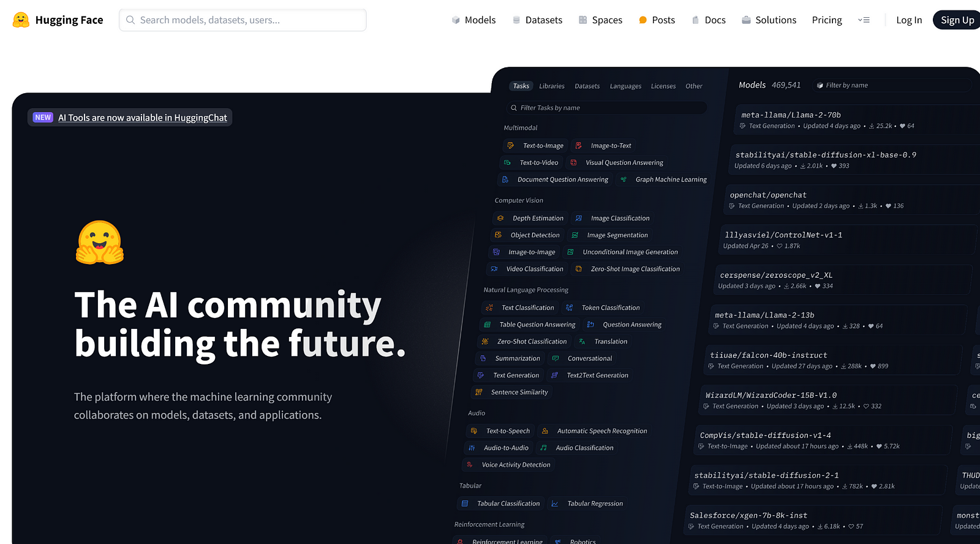This screenshot has height=544, width=980.
Task: Click the Document Question Answering icon
Action: click(x=505, y=180)
